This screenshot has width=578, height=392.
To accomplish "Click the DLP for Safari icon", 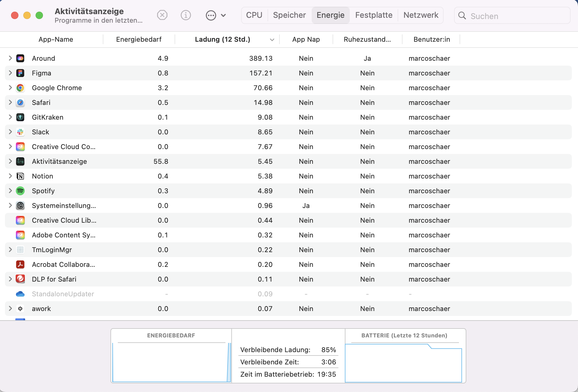I will pos(20,279).
